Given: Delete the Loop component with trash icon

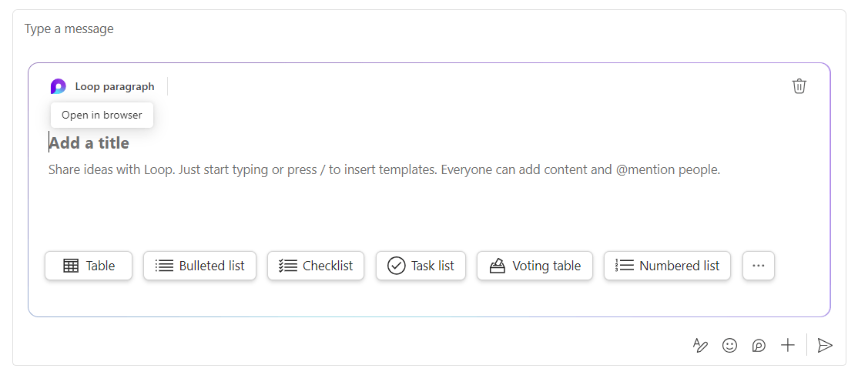Looking at the screenshot, I should tap(799, 86).
